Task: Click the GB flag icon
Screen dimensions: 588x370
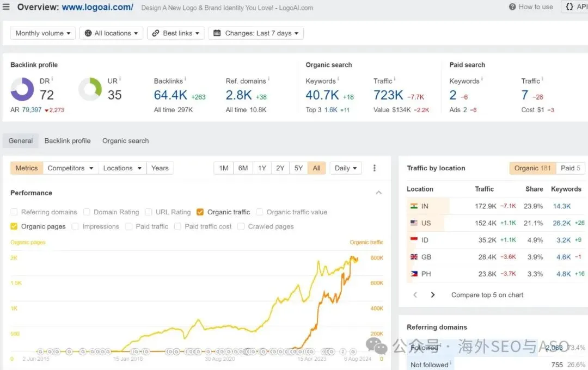Action: 414,257
